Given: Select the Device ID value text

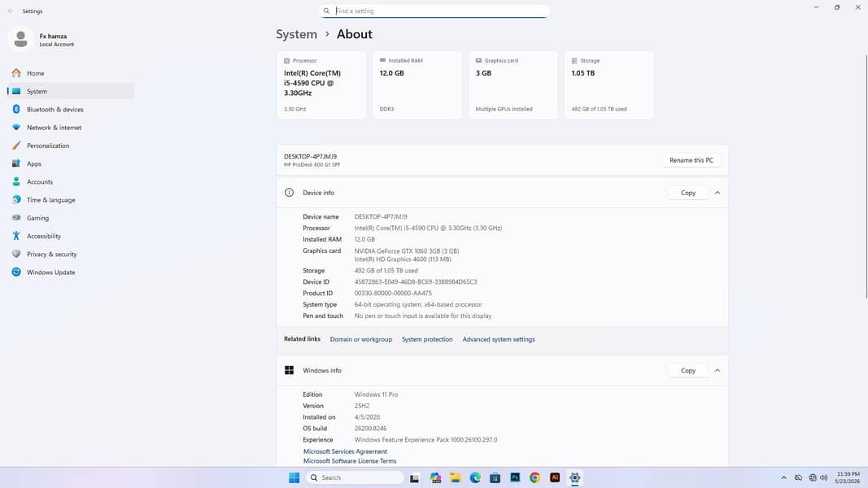Looking at the screenshot, I should pos(415,282).
